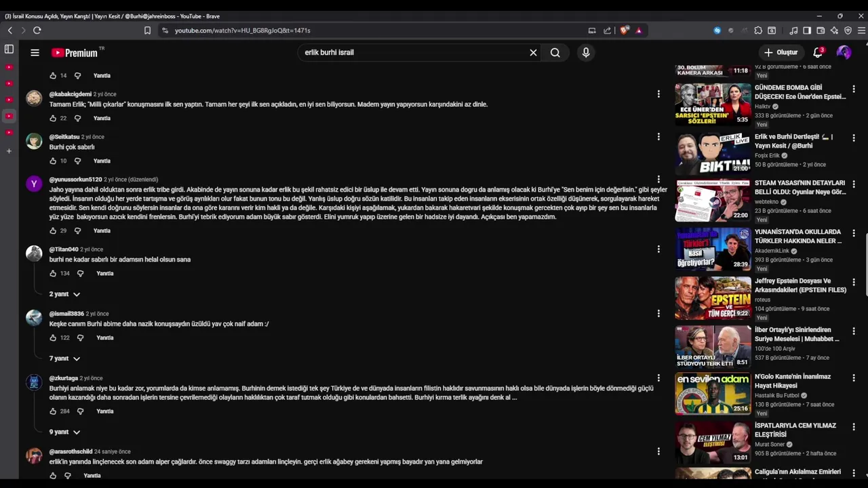
Task: Toggle the vertical tabs panel icon
Action: click(x=9, y=49)
